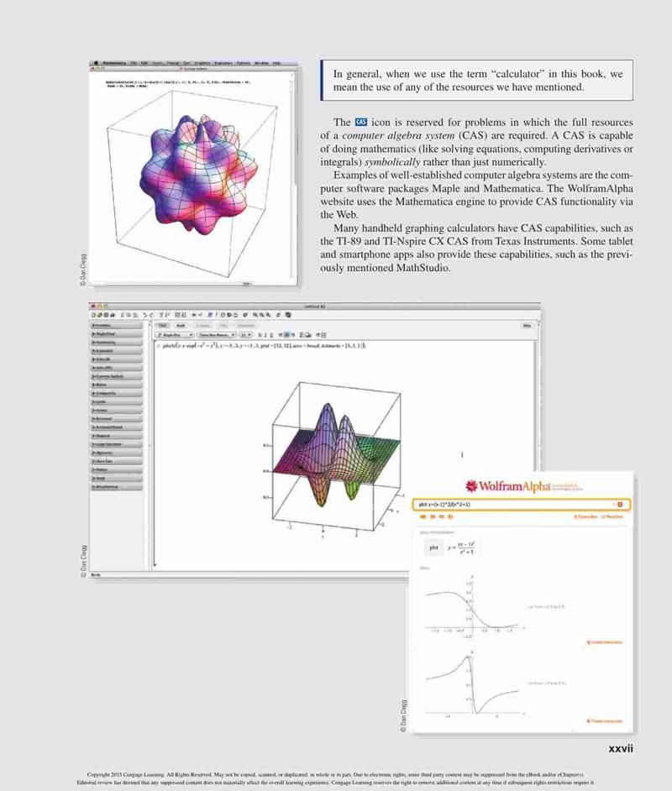Viewport: 672px width, 791px height.
Task: Click the insert text T icon in Maple toolbar
Action: 161,315
